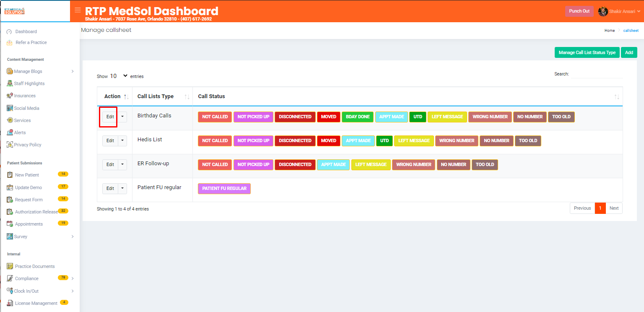This screenshot has height=312, width=644.
Task: Click the Home breadcrumb link
Action: (610, 31)
